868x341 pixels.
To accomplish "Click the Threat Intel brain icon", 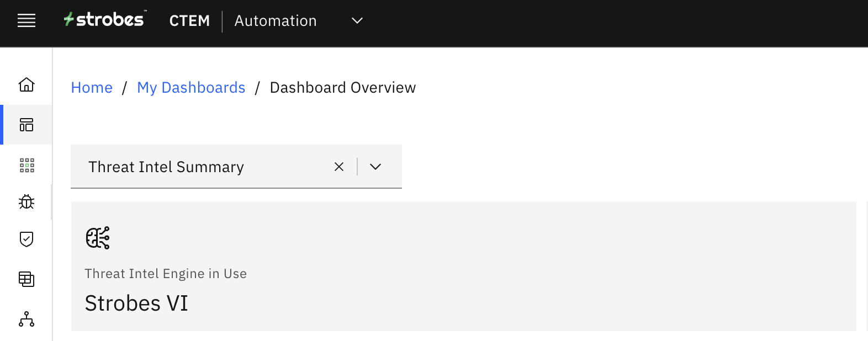I will (x=98, y=238).
